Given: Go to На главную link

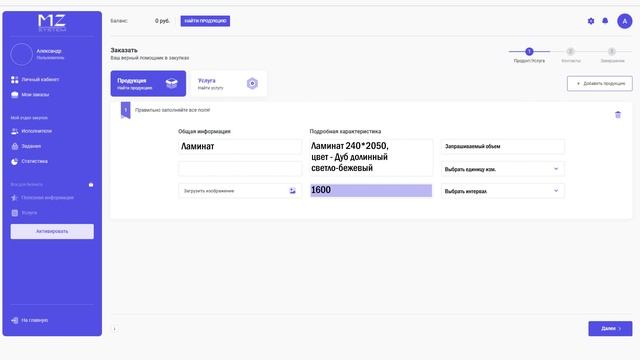Looking at the screenshot, I should pyautogui.click(x=35, y=320).
